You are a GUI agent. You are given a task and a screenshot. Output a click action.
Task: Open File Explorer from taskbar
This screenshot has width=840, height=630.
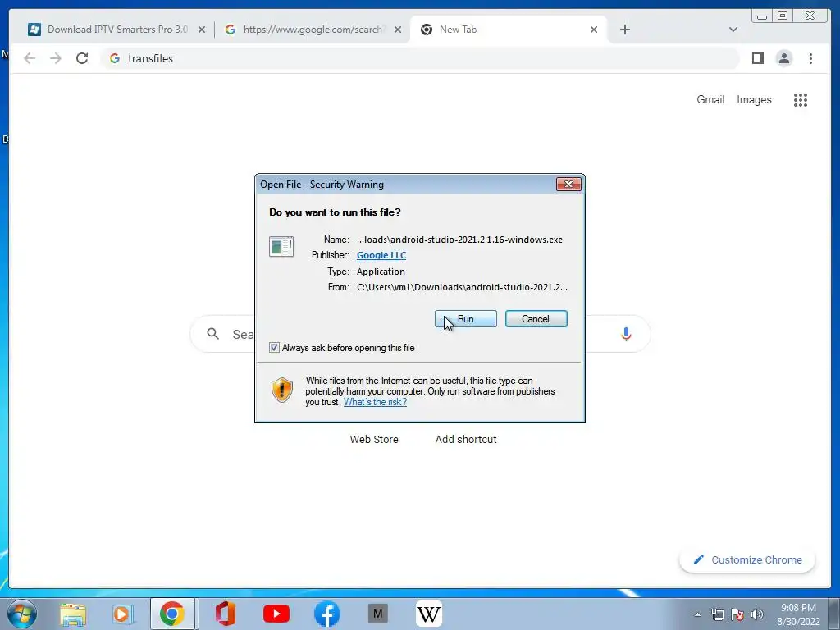(x=73, y=614)
